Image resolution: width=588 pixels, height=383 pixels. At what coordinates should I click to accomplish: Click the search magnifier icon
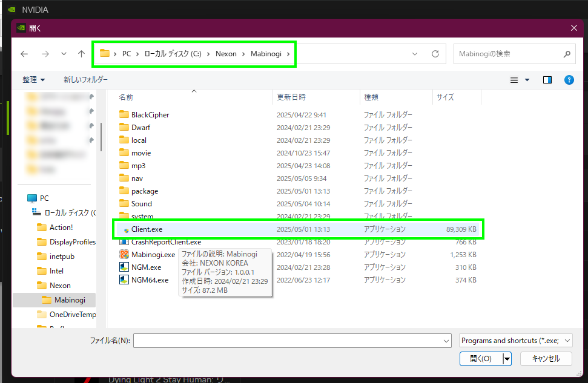click(567, 54)
